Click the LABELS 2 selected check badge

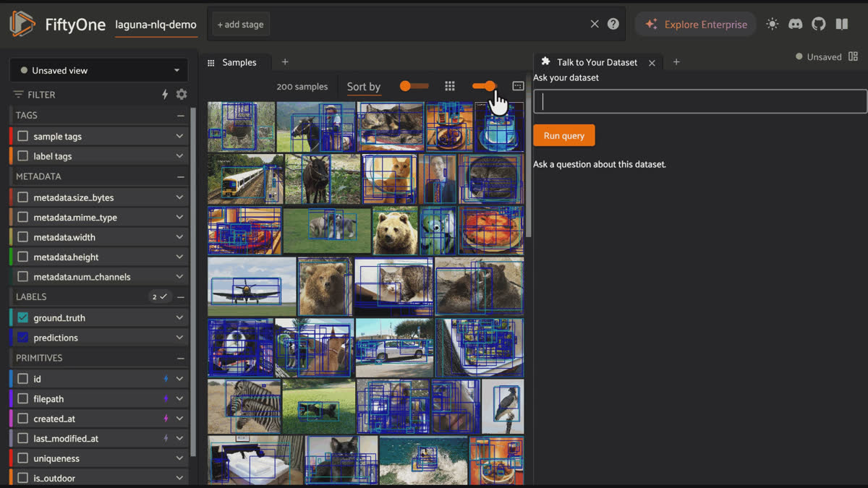(159, 297)
